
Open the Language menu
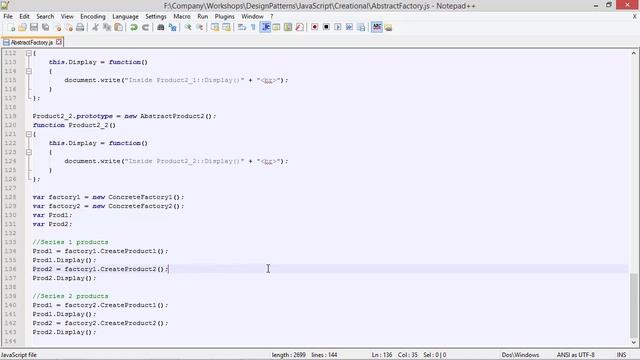click(x=125, y=16)
